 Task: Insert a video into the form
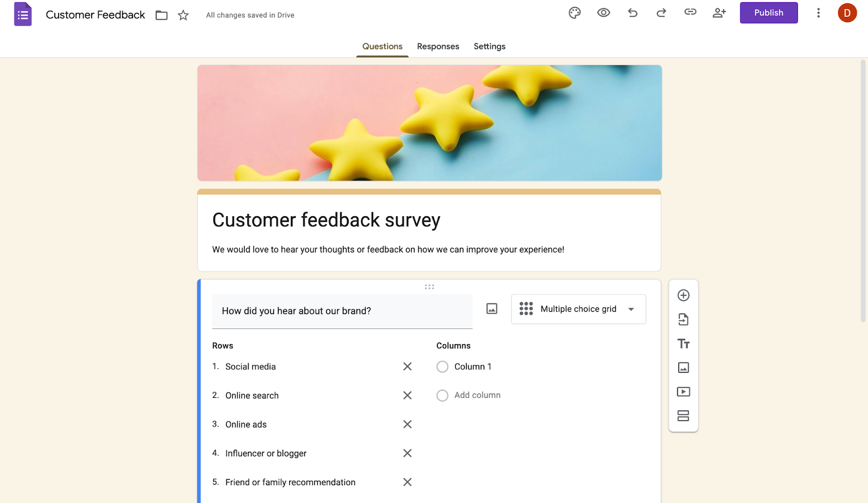click(683, 391)
